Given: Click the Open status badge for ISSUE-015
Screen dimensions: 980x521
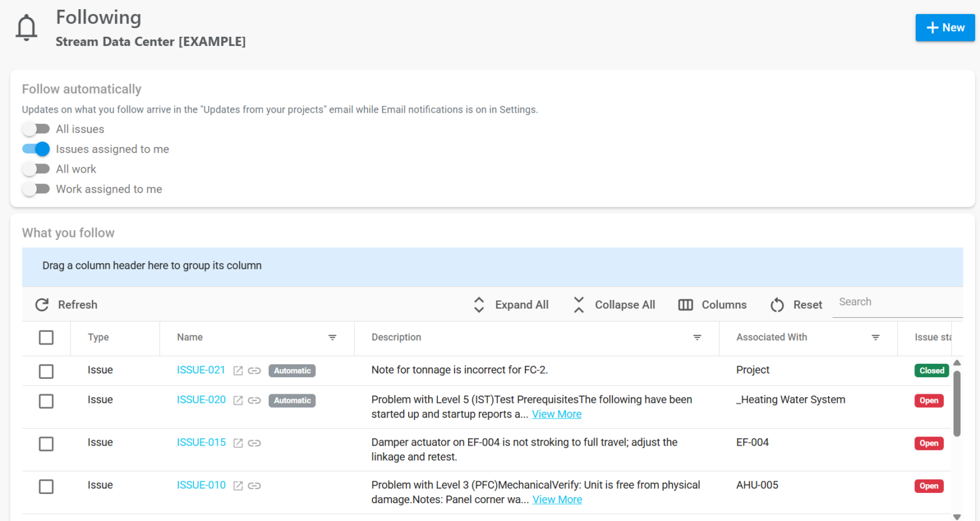Looking at the screenshot, I should tap(929, 443).
